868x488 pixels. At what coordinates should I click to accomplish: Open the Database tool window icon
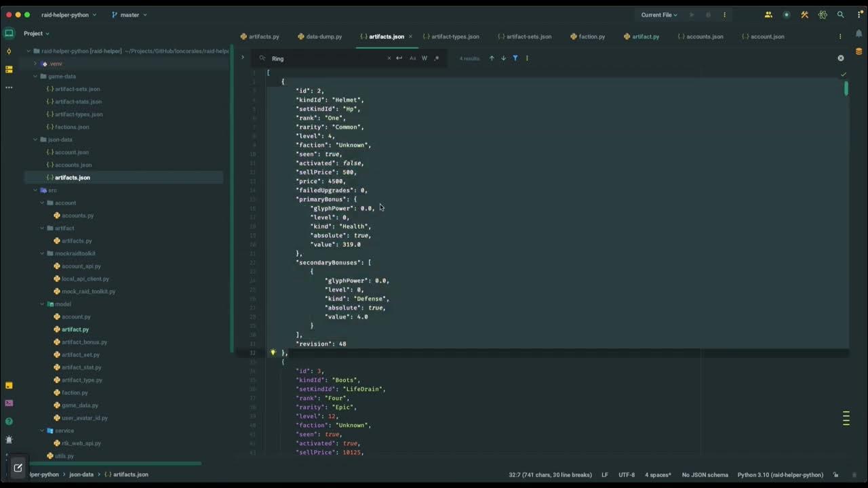pyautogui.click(x=859, y=52)
